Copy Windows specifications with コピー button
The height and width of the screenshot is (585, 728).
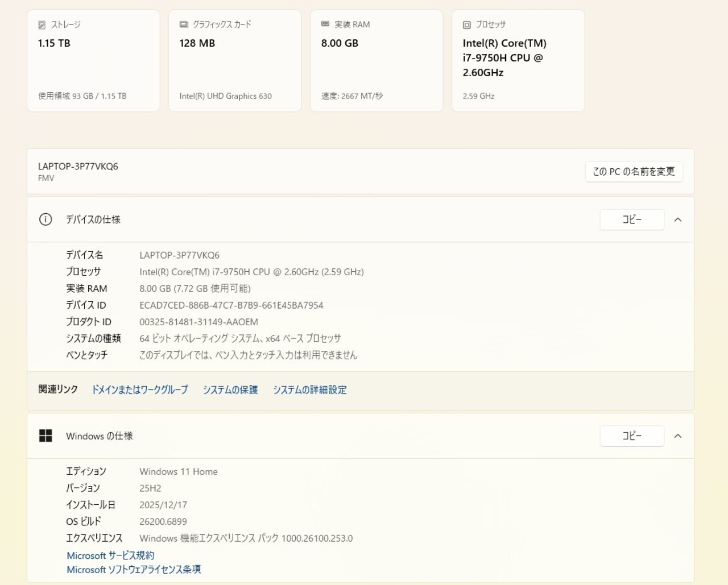point(631,436)
